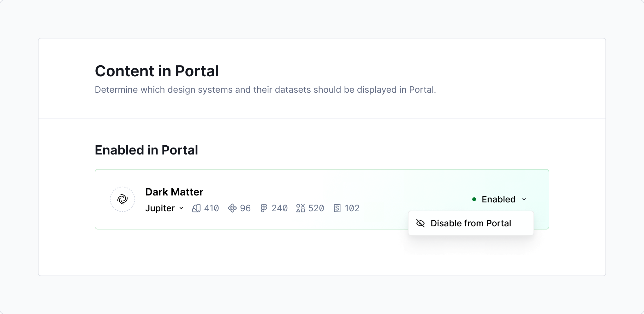
Task: Collapse the Enabled chevron arrow
Action: click(x=524, y=199)
